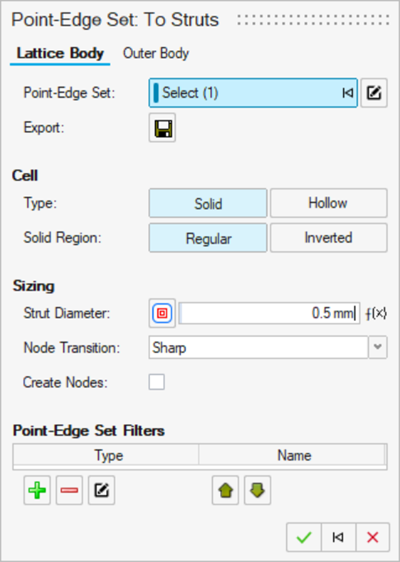Enable the Create Nodes checkbox
This screenshot has height=562, width=400.
click(157, 382)
